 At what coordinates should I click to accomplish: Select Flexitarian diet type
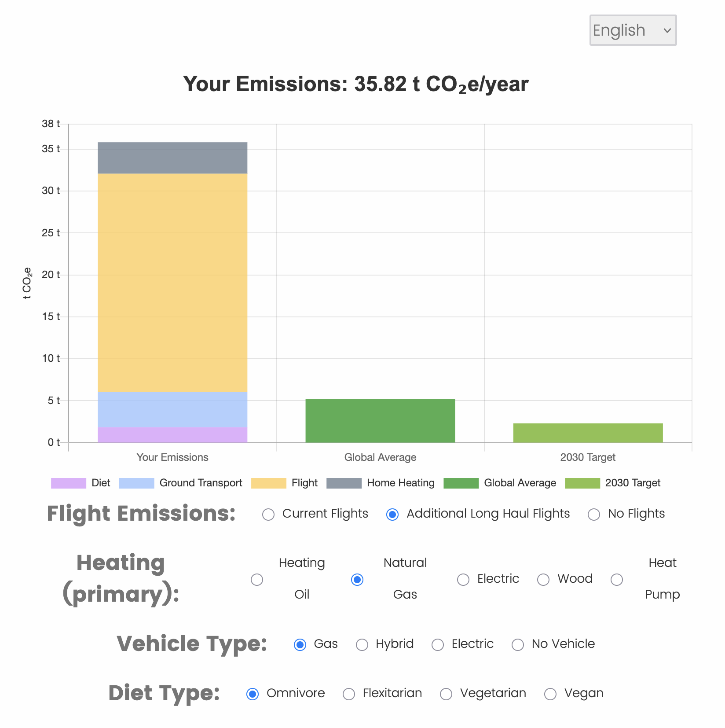(349, 694)
